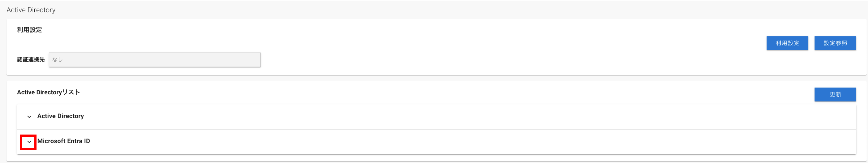
Task: Expand the Microsoft Entra ID chevron
Action: 29,142
